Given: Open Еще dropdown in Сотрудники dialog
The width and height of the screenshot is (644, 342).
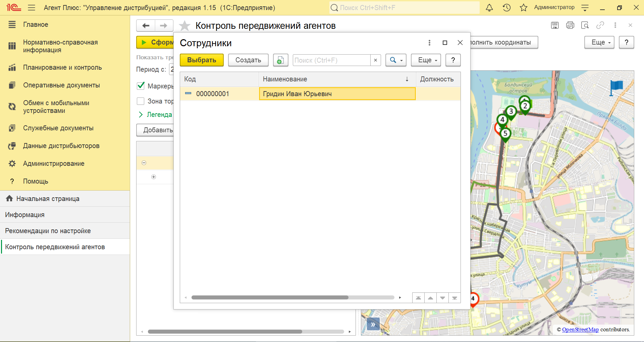Looking at the screenshot, I should tap(426, 60).
